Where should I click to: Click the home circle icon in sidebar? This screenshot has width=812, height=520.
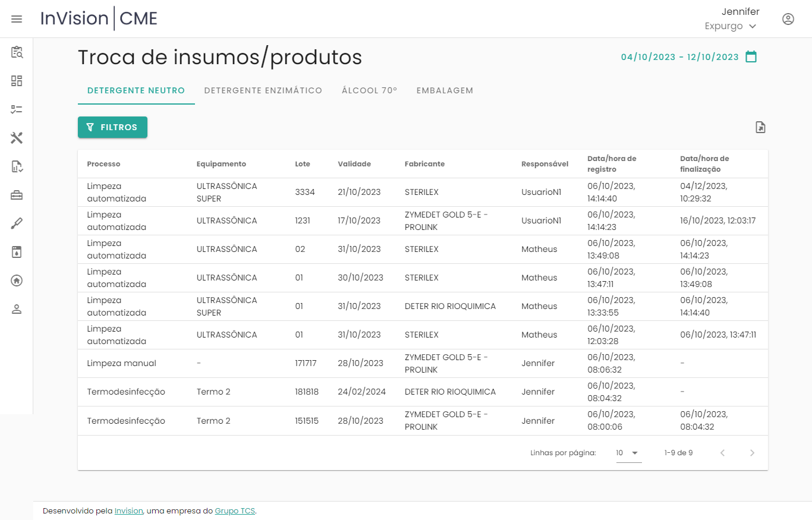click(17, 281)
